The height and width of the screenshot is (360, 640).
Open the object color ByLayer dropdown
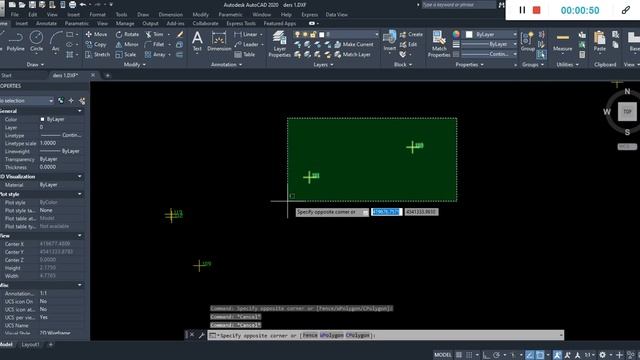[491, 34]
